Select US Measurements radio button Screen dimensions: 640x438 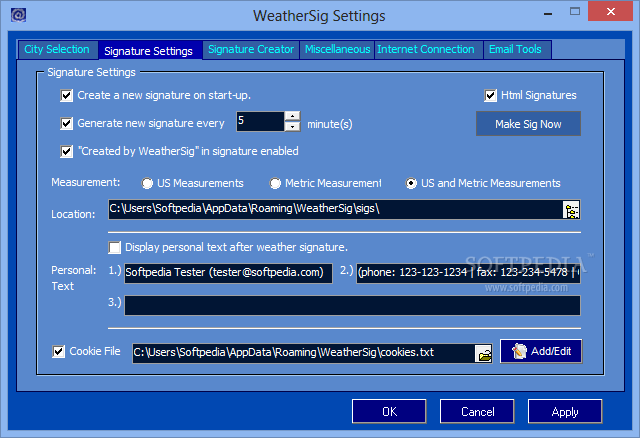point(147,183)
